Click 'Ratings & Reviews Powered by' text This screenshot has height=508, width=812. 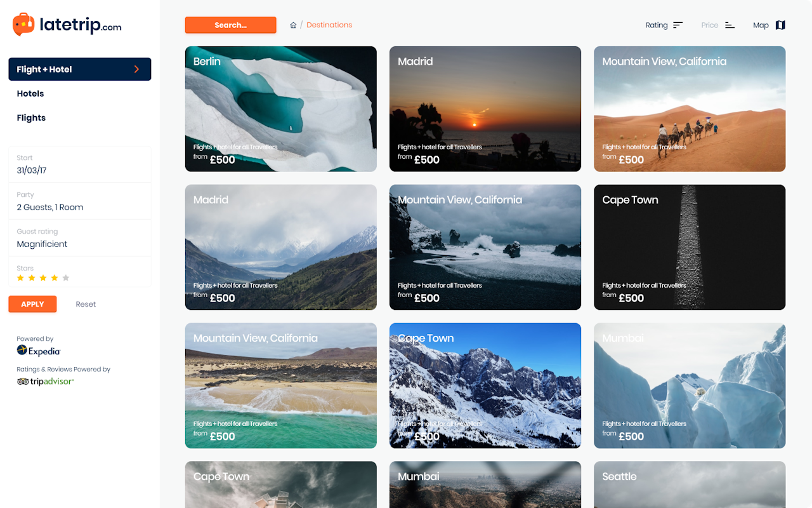coord(63,370)
